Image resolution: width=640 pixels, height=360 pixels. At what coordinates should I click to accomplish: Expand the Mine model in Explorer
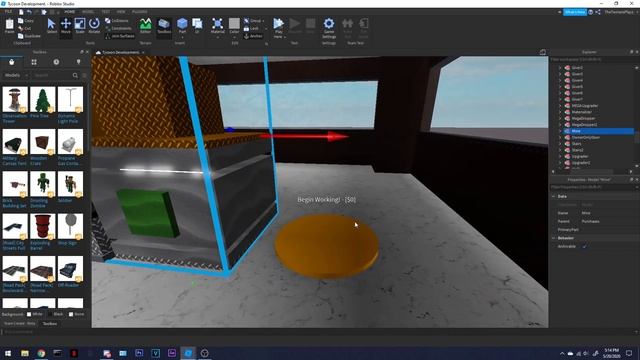point(560,131)
